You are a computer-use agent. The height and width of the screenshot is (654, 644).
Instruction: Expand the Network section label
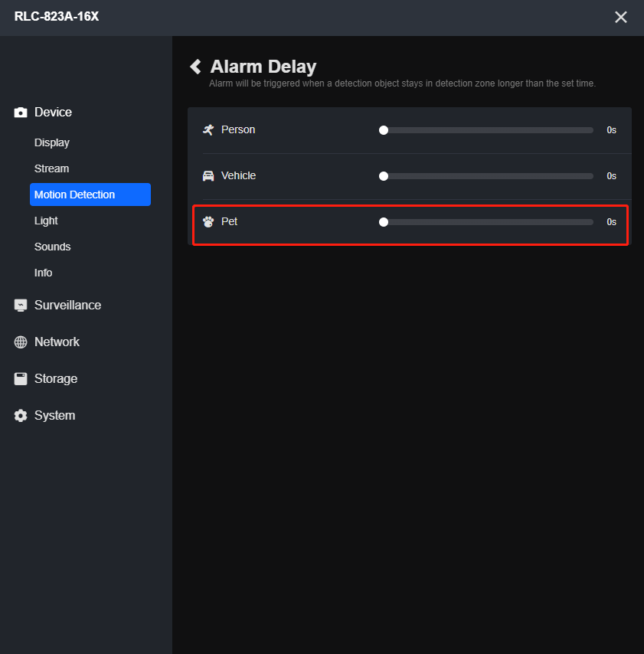click(57, 342)
